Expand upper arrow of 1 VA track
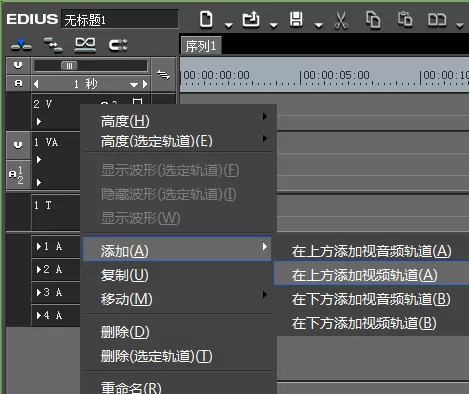The image size is (469, 394). 39,160
